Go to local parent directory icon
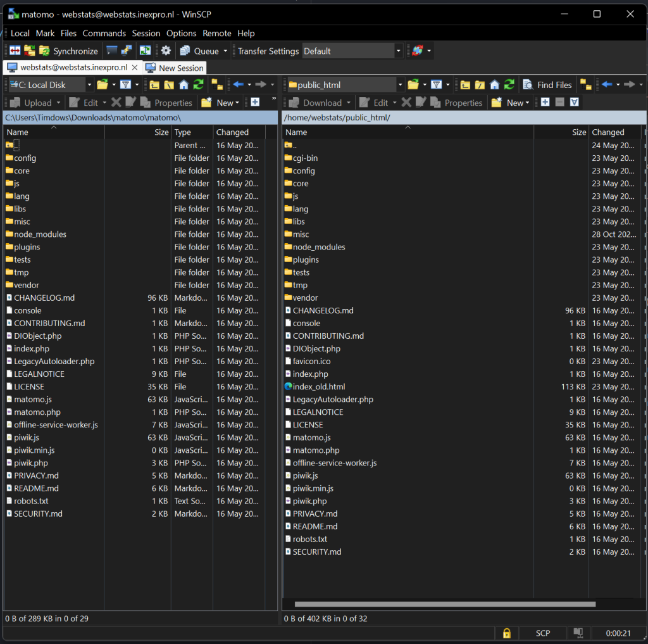 (x=154, y=85)
